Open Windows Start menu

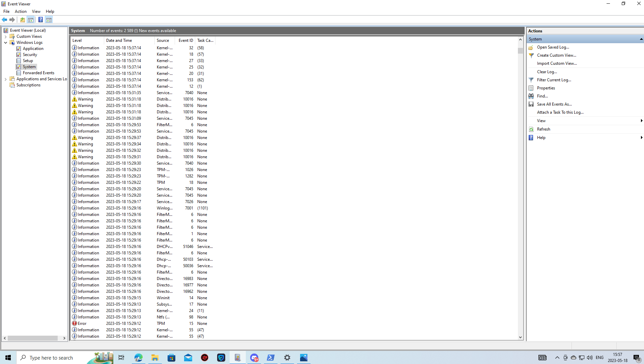pyautogui.click(x=8, y=358)
